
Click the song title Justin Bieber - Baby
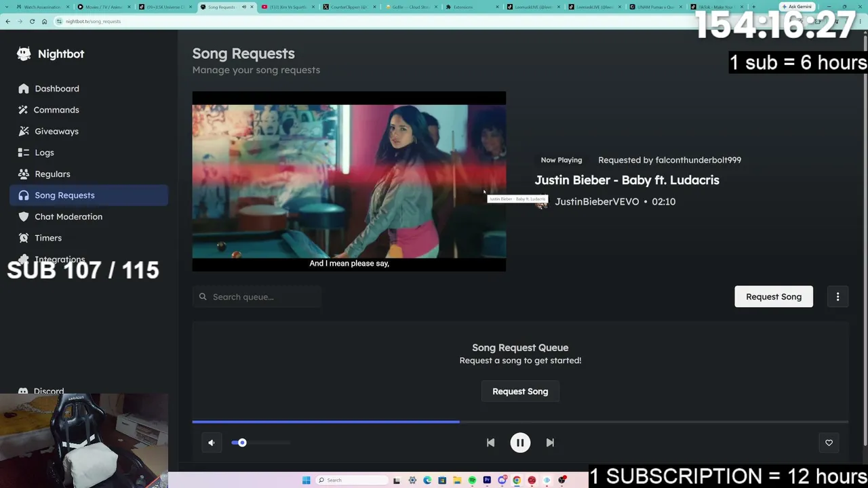[x=627, y=180]
